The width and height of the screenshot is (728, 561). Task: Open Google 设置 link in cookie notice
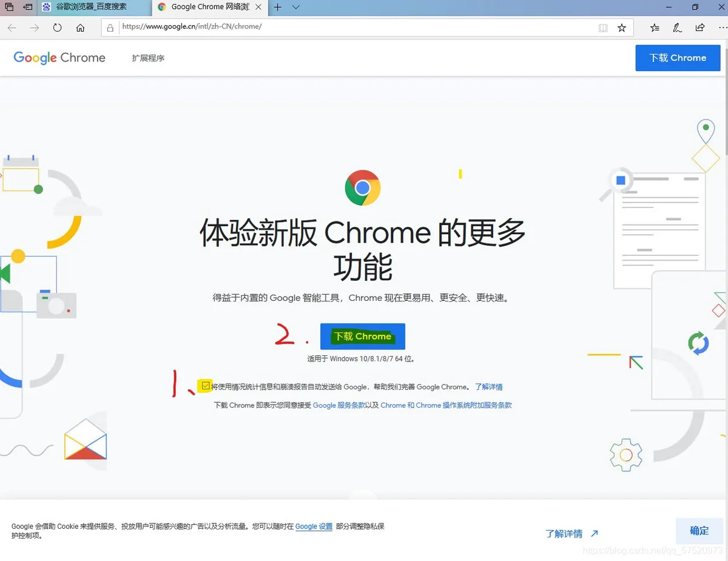(314, 526)
